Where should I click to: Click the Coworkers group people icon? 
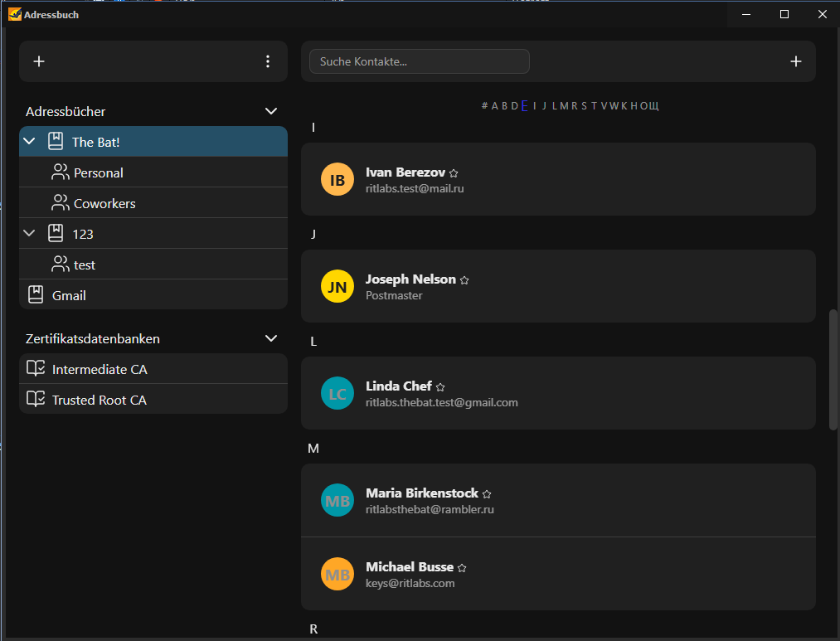point(60,203)
